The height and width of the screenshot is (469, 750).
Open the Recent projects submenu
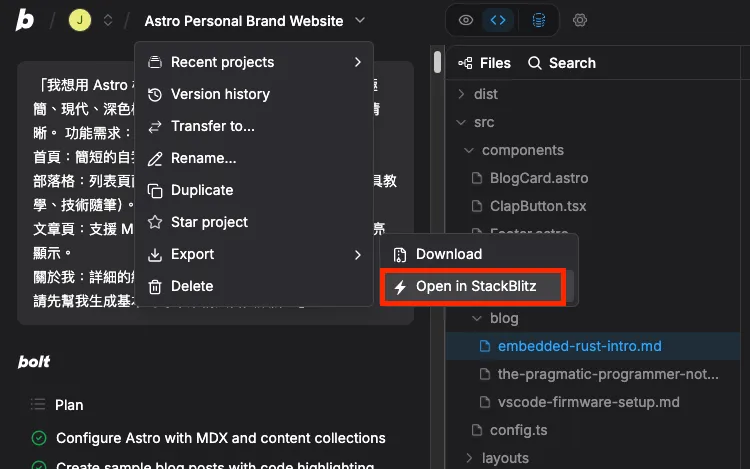254,62
